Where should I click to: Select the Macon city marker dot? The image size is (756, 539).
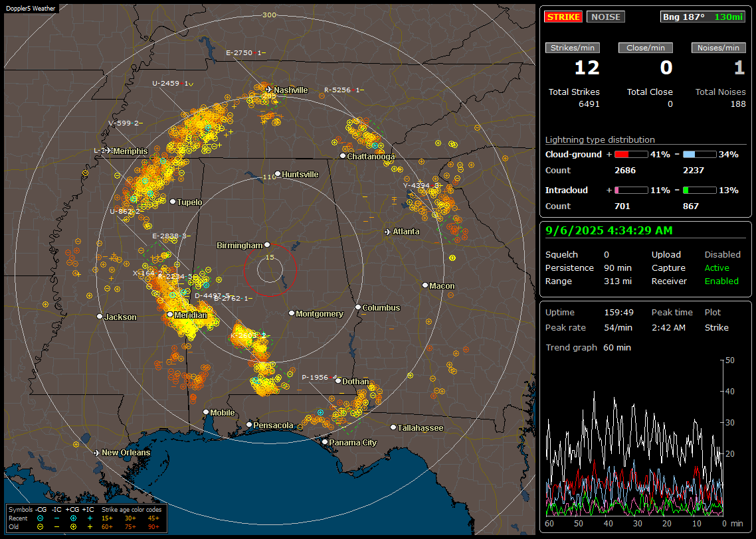(x=425, y=285)
